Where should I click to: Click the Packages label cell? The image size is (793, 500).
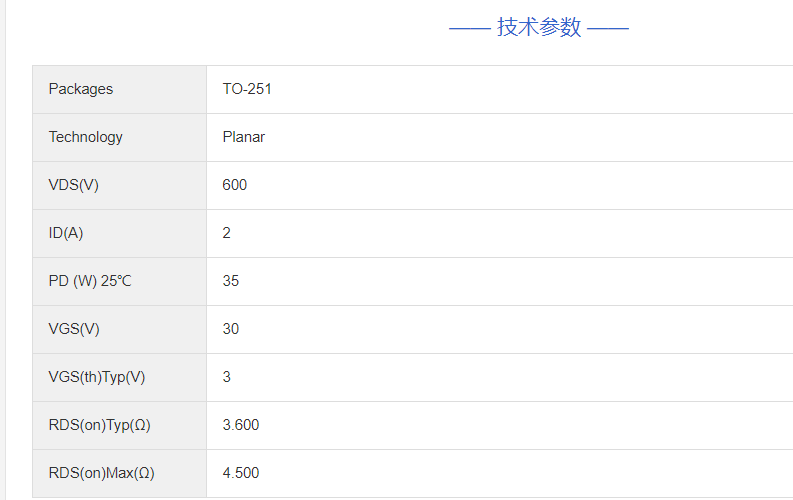pyautogui.click(x=81, y=89)
